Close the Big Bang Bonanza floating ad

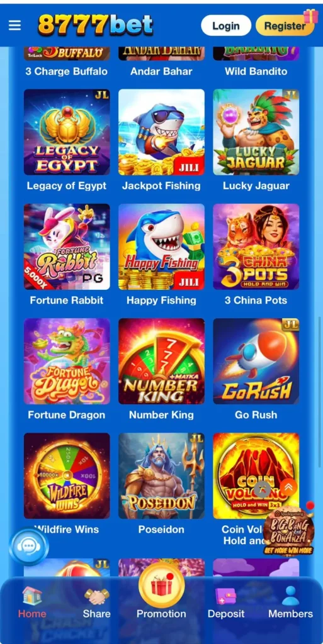point(263,489)
